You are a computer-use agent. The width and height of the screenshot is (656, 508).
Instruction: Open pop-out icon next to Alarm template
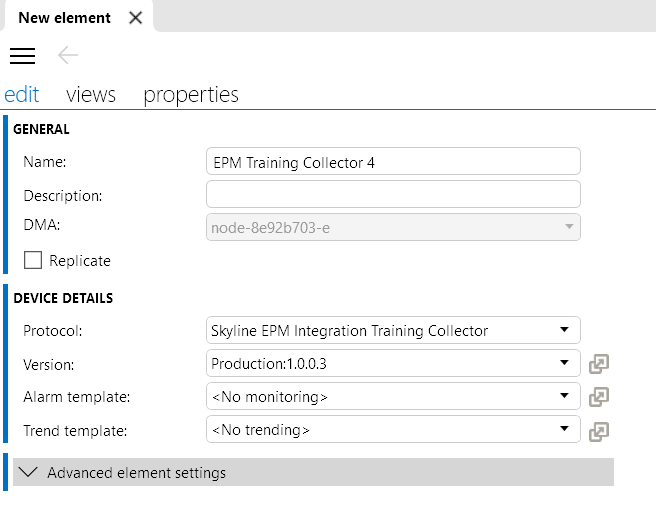point(599,397)
